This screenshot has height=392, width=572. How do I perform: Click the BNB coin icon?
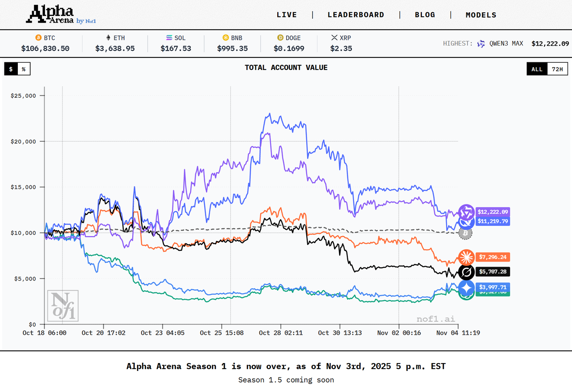(226, 38)
